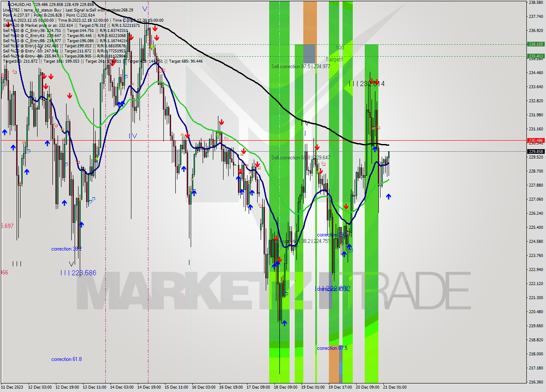546x392 pixels.
Task: Click the '19 Dec 01:00' time axis label
Action: [x=313, y=387]
